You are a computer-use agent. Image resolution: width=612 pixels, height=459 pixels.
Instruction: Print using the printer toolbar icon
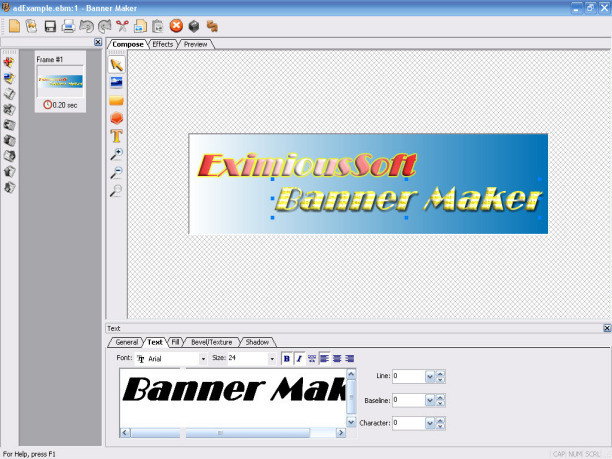pyautogui.click(x=68, y=26)
